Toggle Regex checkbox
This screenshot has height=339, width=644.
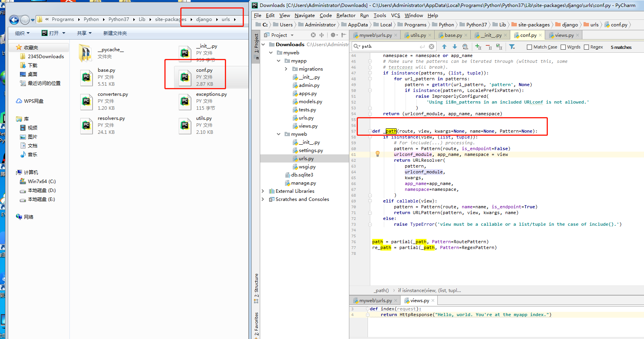pos(586,47)
